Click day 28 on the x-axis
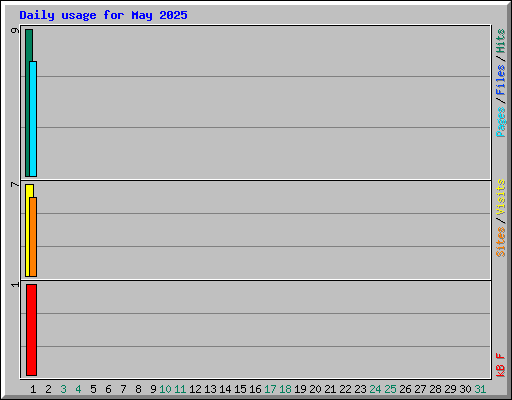This screenshot has width=512, height=400. [435, 389]
